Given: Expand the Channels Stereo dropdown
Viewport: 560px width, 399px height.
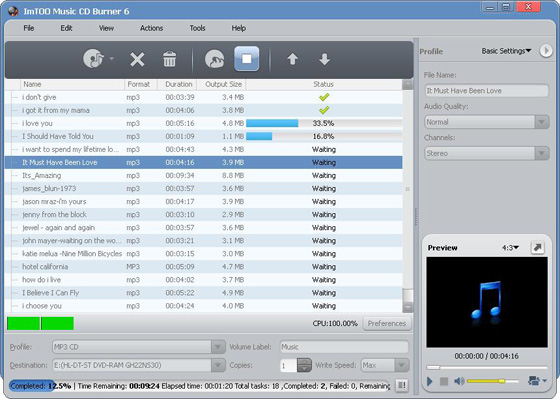Looking at the screenshot, I should [542, 153].
